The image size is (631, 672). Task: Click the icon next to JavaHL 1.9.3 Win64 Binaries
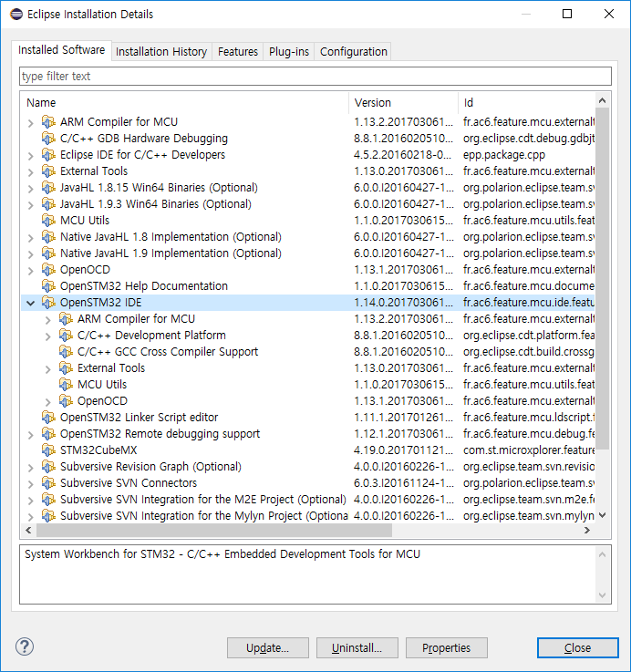[48, 204]
